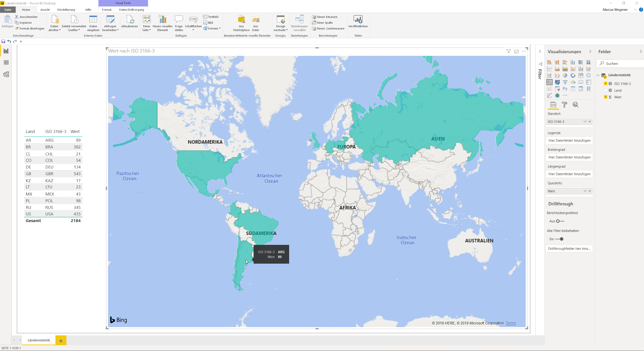Open the Ansicht ribbon tab

[x=45, y=10]
